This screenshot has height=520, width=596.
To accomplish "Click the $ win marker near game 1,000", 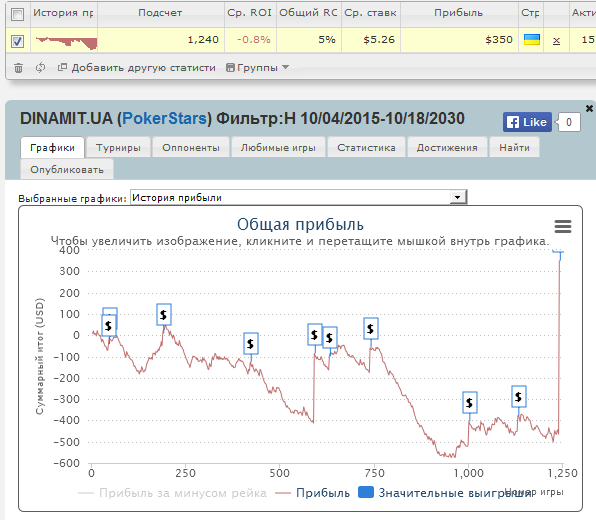I will pos(470,403).
